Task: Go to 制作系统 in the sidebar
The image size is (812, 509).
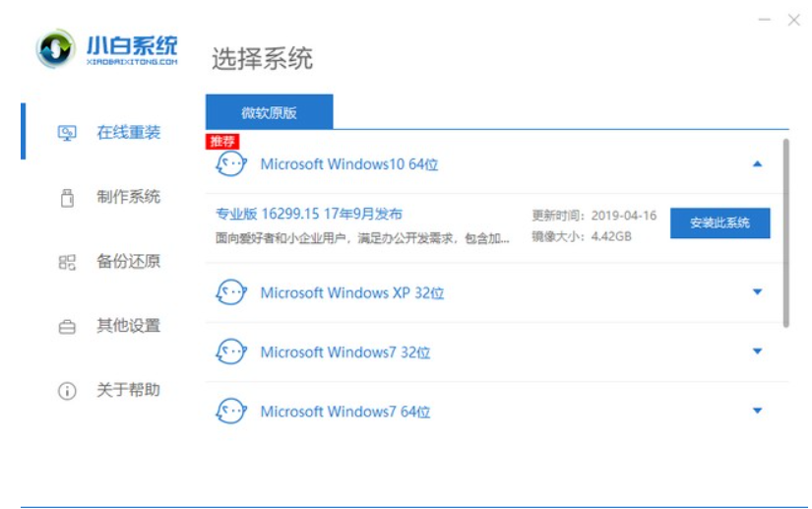Action: click(128, 197)
